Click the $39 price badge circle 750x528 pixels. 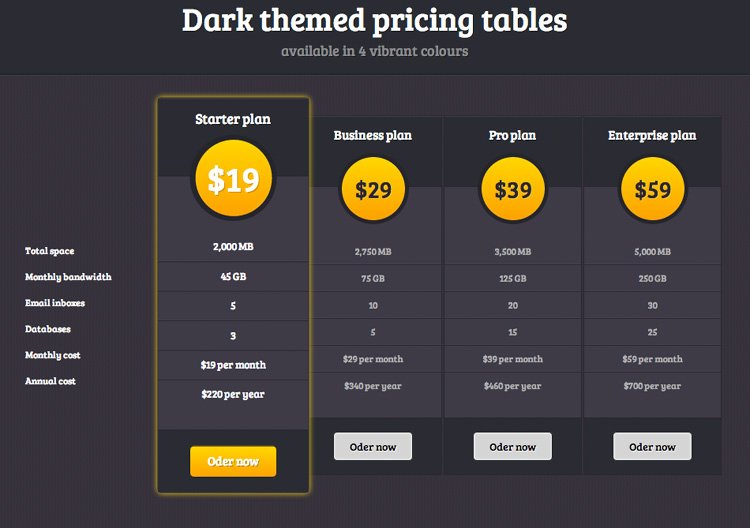513,189
